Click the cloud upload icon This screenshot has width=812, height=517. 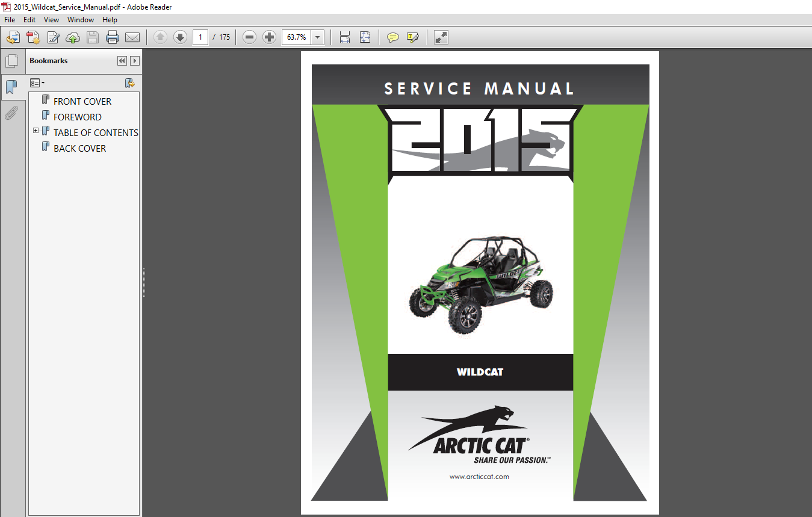pos(73,37)
